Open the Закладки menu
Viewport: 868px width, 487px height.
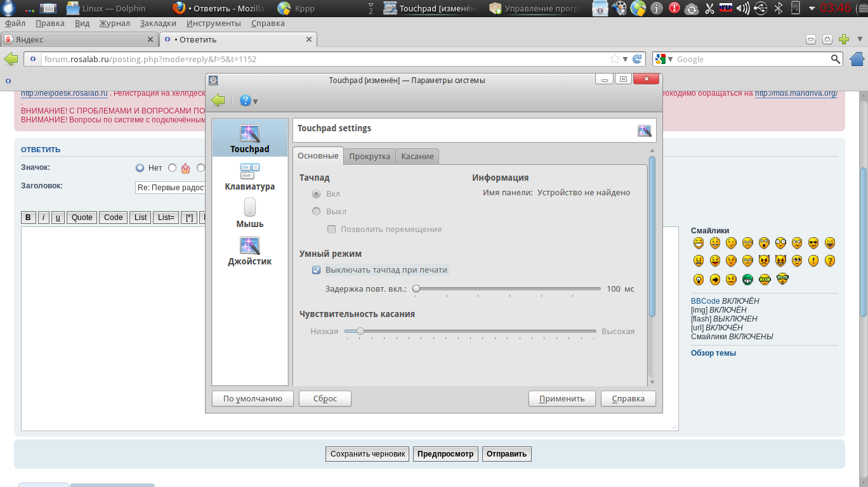pyautogui.click(x=158, y=23)
